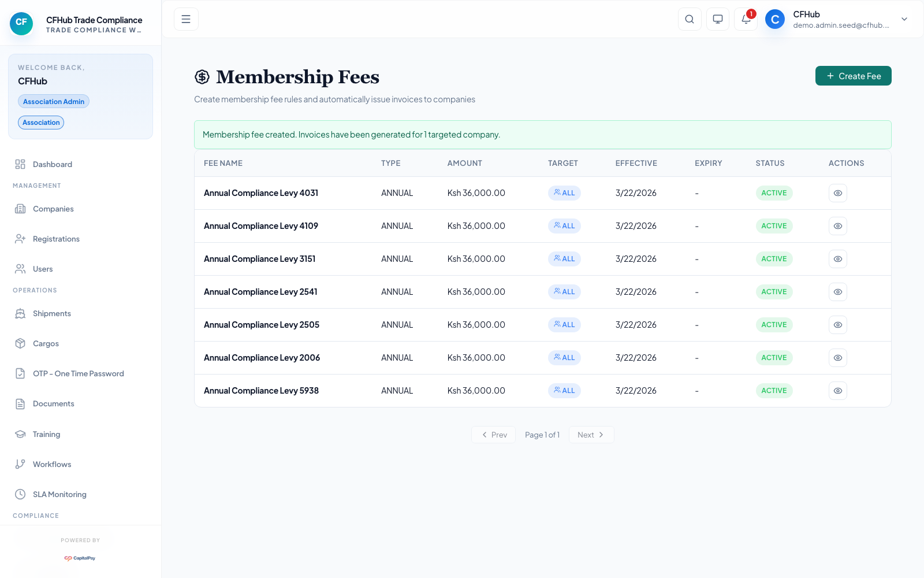Click the ALL target badge on Levy 3151

564,259
